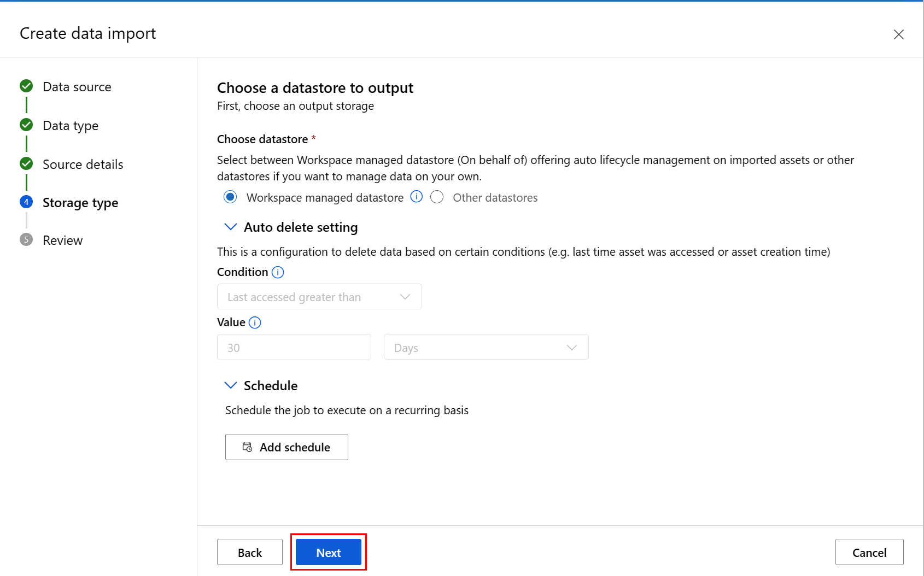
Task: Select the Workspace managed datastore radio button
Action: pos(230,197)
